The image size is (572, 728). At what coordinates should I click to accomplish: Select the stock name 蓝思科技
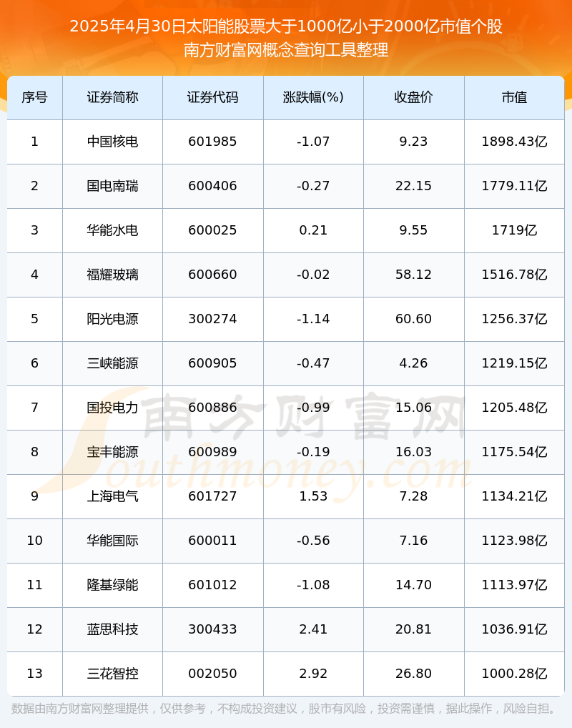(x=113, y=629)
